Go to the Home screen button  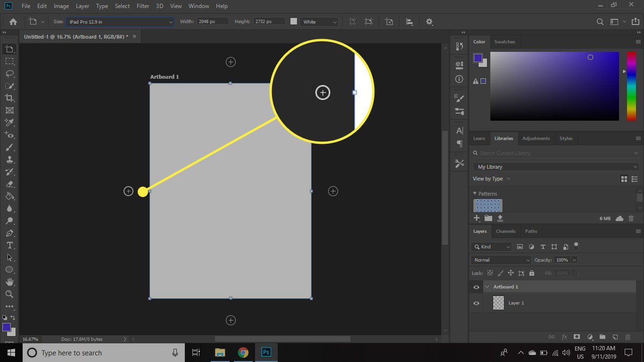coord(13,22)
